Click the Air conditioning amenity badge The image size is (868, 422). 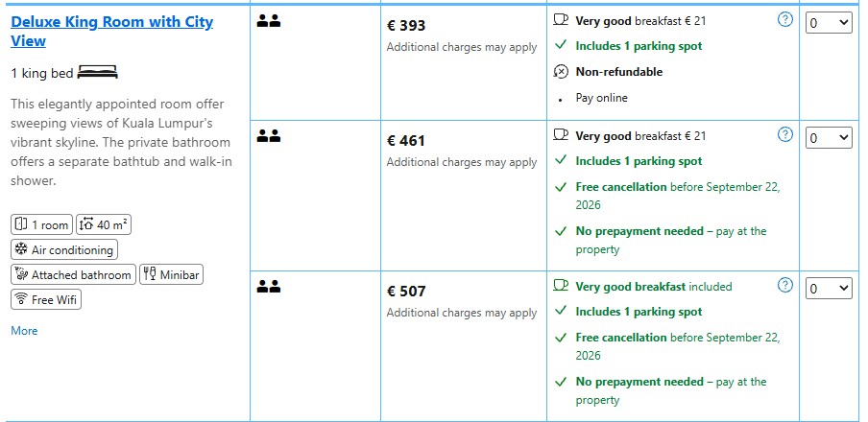64,249
